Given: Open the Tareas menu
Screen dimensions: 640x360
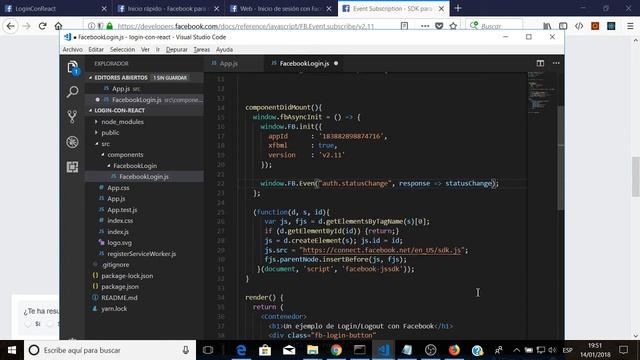Looking at the screenshot, I should click(x=202, y=49).
